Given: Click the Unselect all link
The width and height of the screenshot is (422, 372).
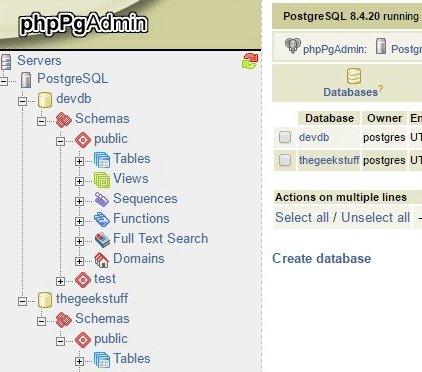Looking at the screenshot, I should pos(376,217).
